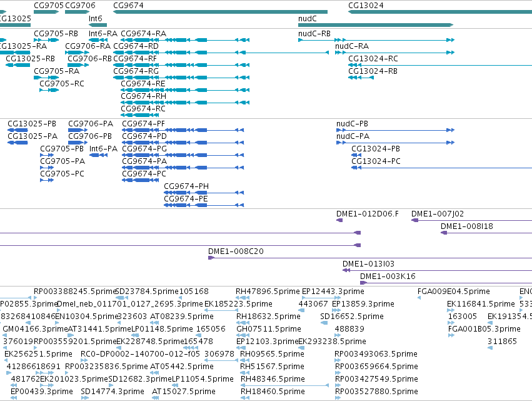Viewport: 532px width, 401px height.
Task: Click transcript CG9674-RF
Action: click(x=135, y=59)
